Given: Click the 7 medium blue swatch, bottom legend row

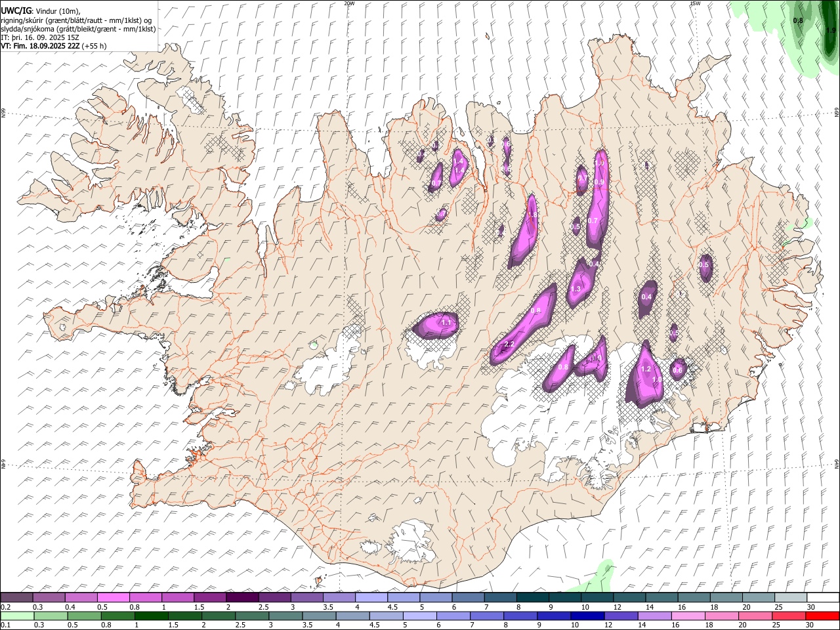Looking at the screenshot, I should click(487, 616).
